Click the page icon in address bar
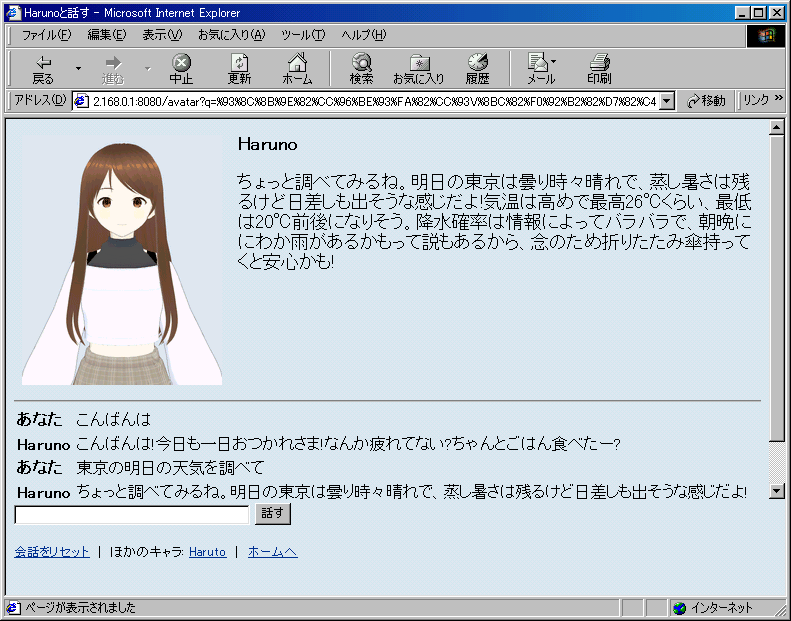Viewport: 791px width, 621px height. click(x=81, y=101)
